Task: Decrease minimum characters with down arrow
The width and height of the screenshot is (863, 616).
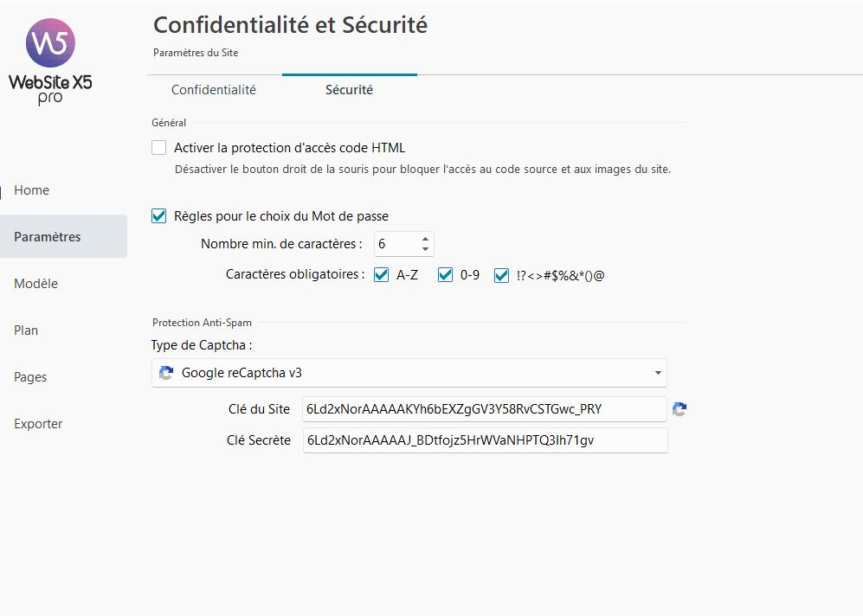Action: [425, 249]
